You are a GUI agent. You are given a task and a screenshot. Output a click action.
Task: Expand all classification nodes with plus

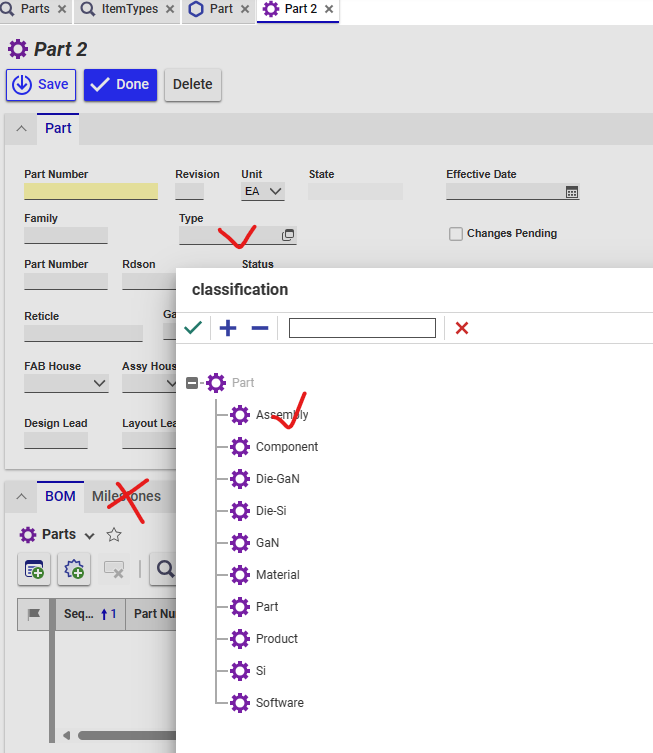[228, 328]
